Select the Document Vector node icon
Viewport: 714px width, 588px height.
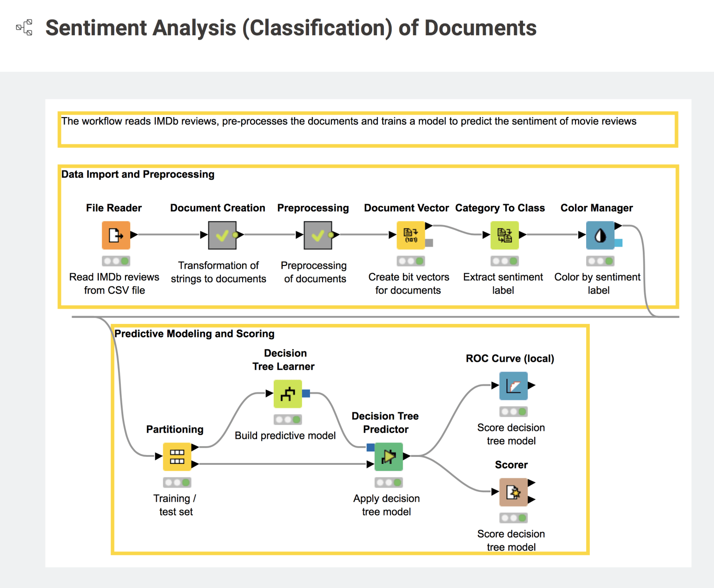[410, 235]
